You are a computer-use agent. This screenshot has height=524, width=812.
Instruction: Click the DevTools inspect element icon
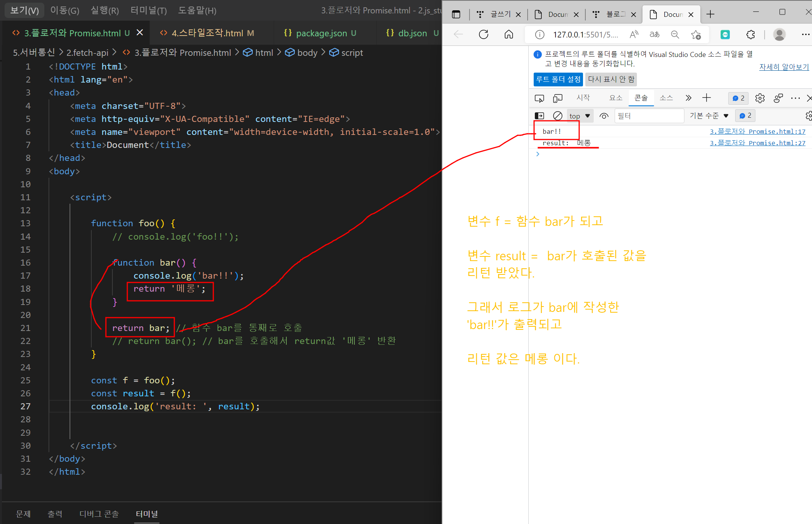pyautogui.click(x=539, y=98)
